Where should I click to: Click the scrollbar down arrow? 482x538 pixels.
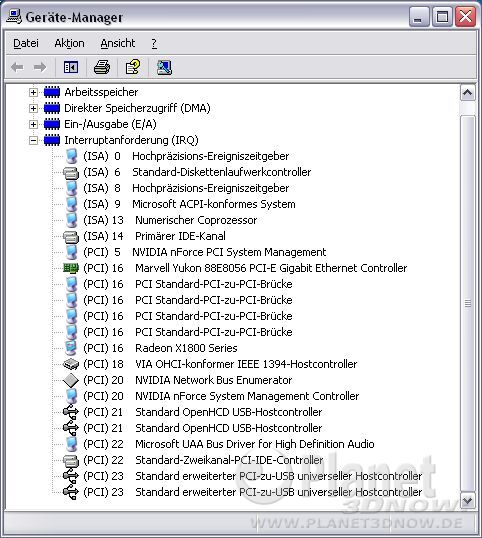(468, 501)
